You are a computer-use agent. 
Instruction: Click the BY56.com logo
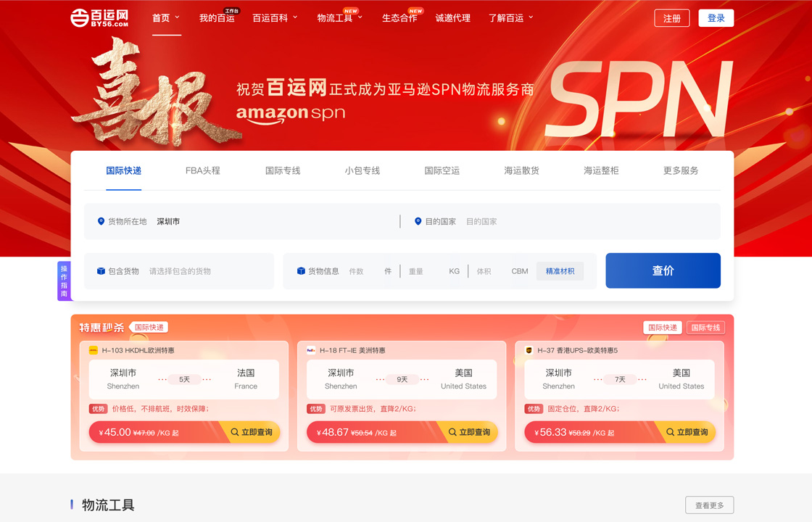click(x=99, y=17)
